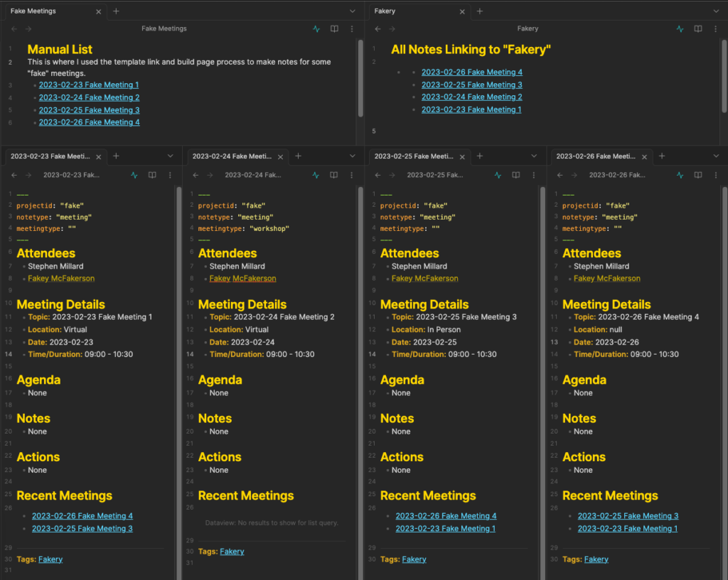
Task: Navigate forward in the Fakery pane
Action: pos(392,29)
